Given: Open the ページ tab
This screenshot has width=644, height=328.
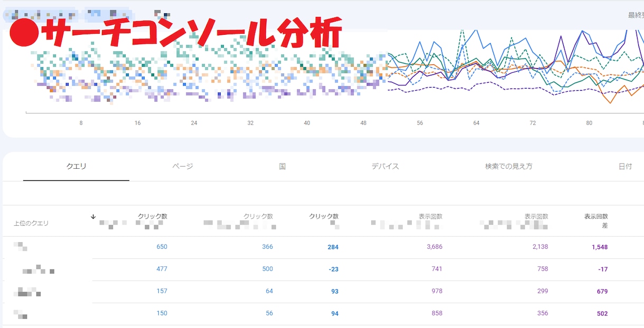Looking at the screenshot, I should coord(183,166).
